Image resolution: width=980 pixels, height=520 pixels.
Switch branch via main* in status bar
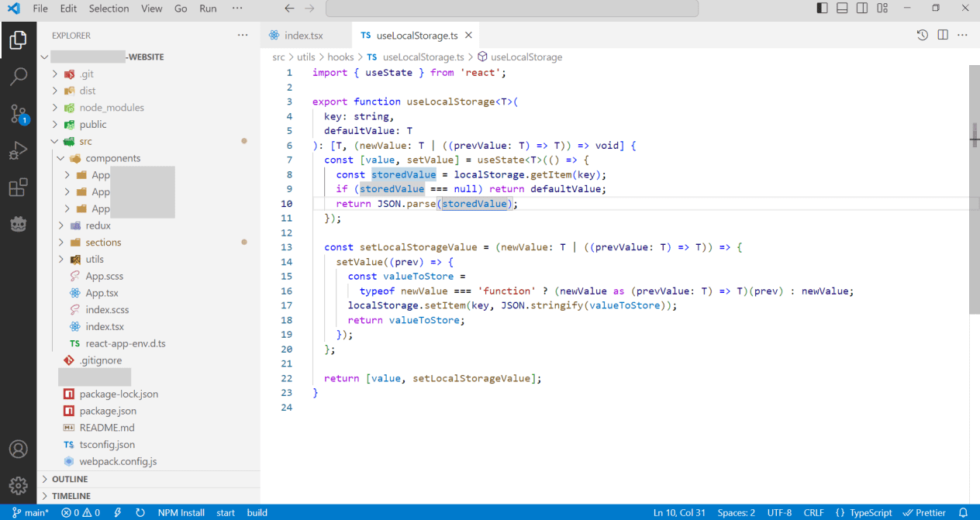[30, 512]
